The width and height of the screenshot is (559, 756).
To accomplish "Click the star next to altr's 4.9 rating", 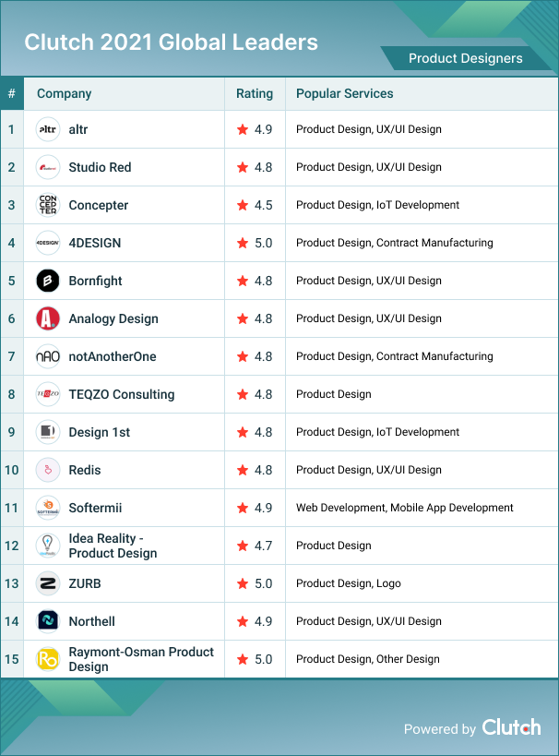I will coord(243,130).
